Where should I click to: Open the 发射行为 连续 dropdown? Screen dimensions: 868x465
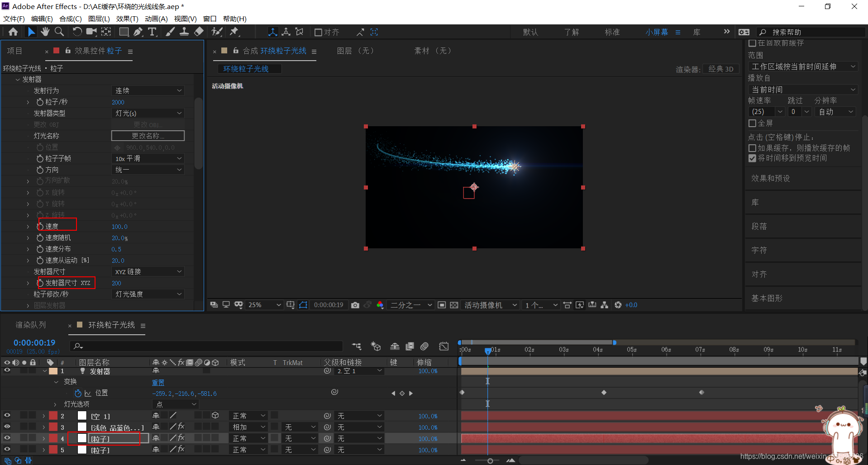(x=148, y=90)
